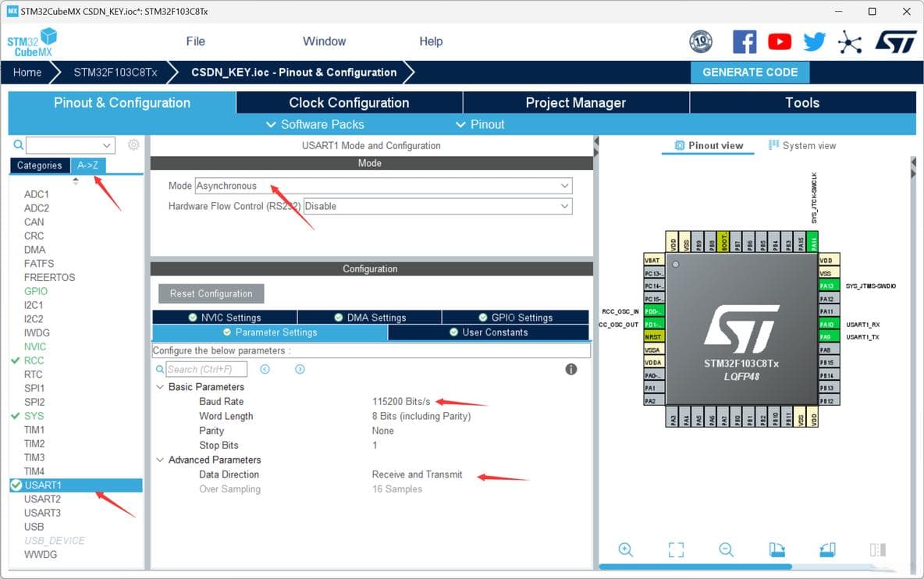The image size is (924, 579).
Task: Click the STM32F103C8Tx breadcrumb
Action: (x=115, y=73)
